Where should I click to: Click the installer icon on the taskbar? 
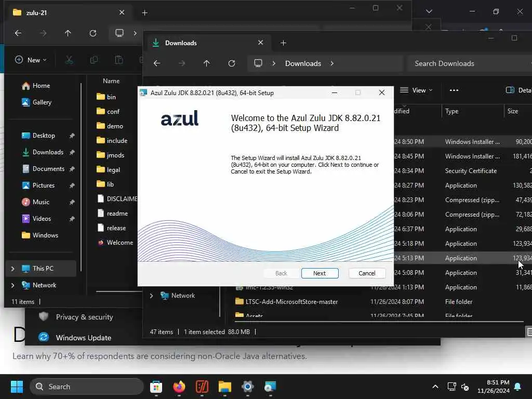point(270,387)
